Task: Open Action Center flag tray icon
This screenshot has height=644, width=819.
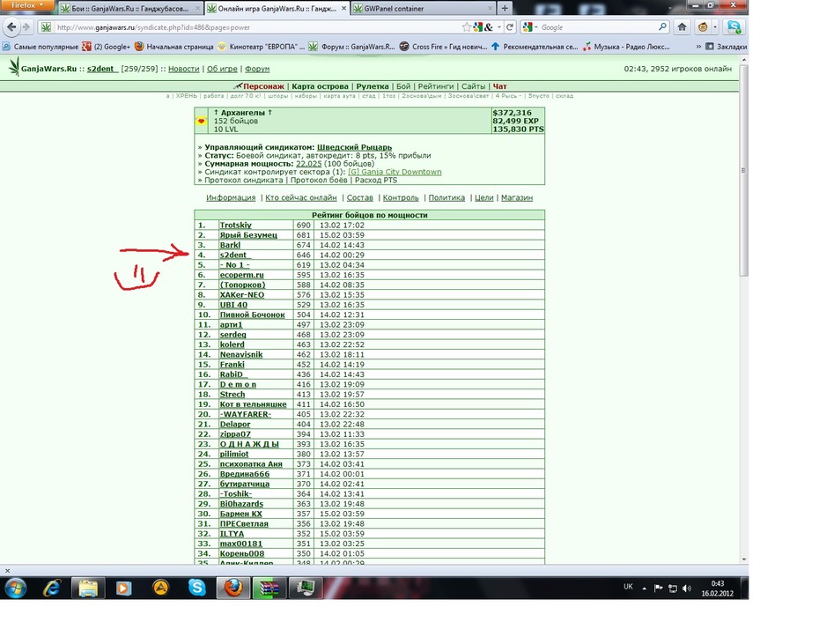Action: coord(658,588)
